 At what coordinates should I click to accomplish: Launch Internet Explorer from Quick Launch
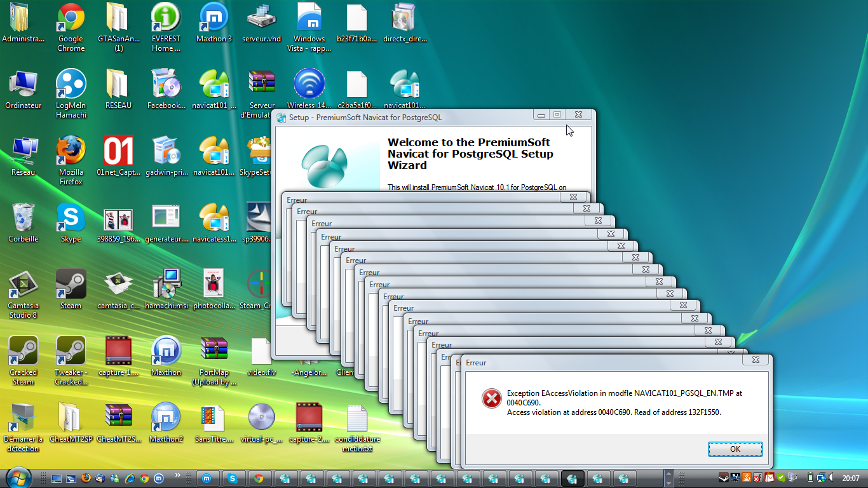coord(130,478)
